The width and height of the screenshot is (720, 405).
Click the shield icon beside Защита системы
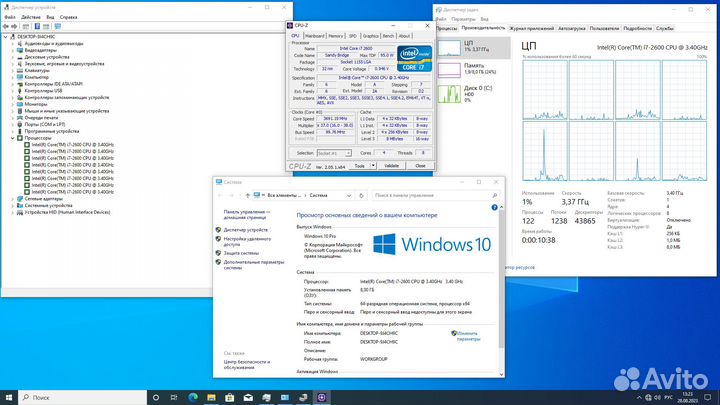click(x=218, y=253)
